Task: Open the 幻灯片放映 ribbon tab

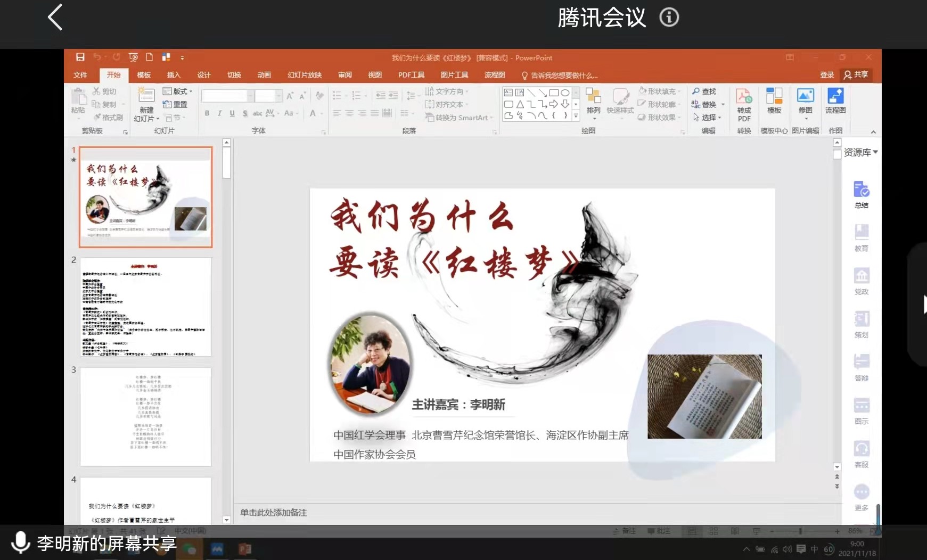Action: (304, 75)
